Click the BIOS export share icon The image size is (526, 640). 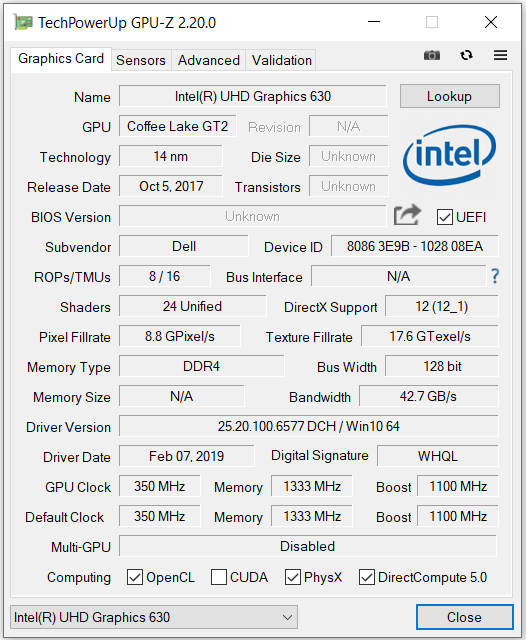coord(407,215)
